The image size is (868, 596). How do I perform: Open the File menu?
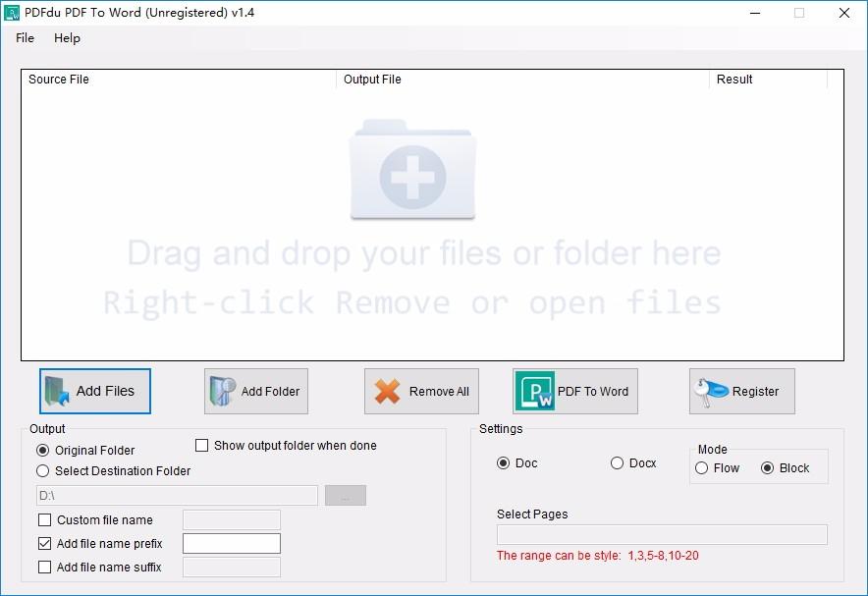pos(25,38)
